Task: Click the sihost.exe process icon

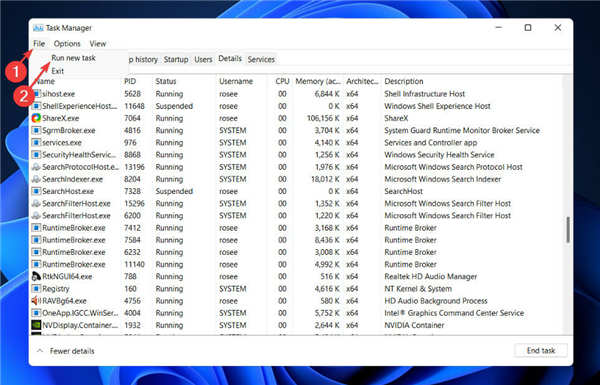Action: [36, 94]
